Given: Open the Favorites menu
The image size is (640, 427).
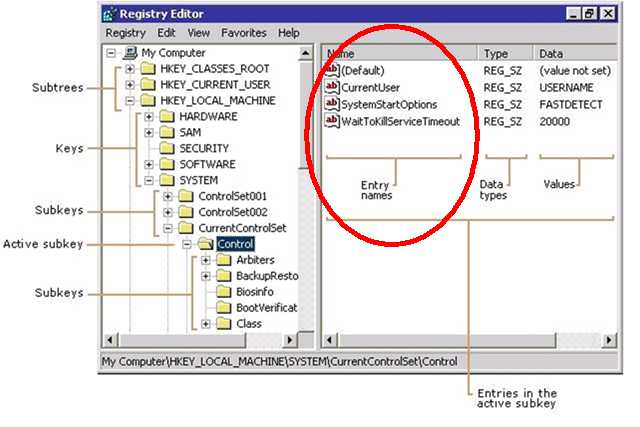Looking at the screenshot, I should pos(244,33).
